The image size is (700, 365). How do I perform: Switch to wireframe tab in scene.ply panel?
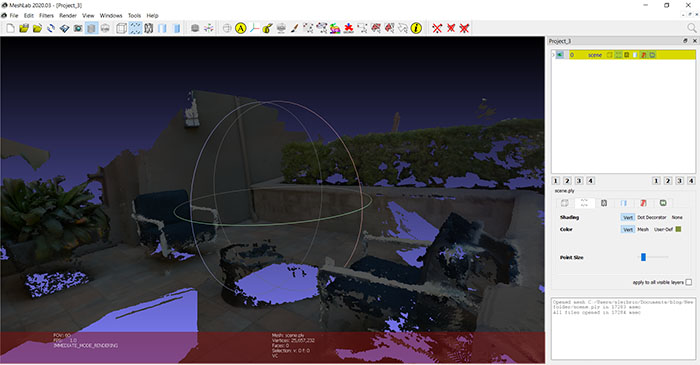coord(604,203)
